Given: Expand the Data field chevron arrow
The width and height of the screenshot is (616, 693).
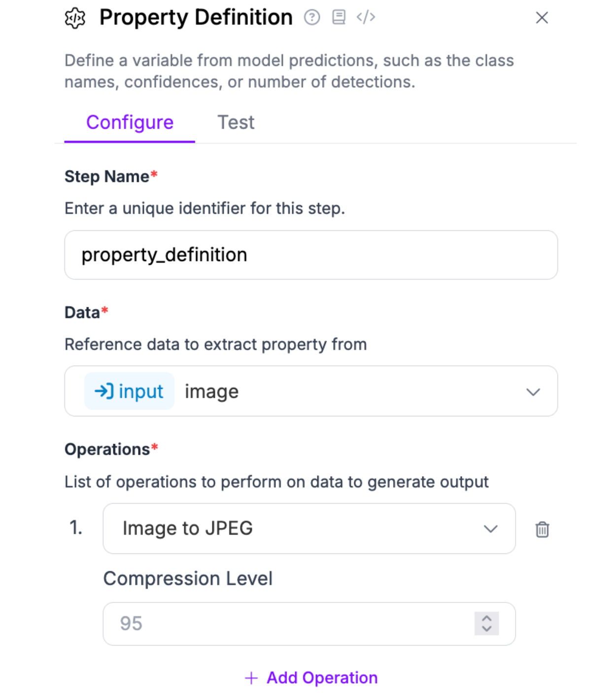Looking at the screenshot, I should point(533,392).
